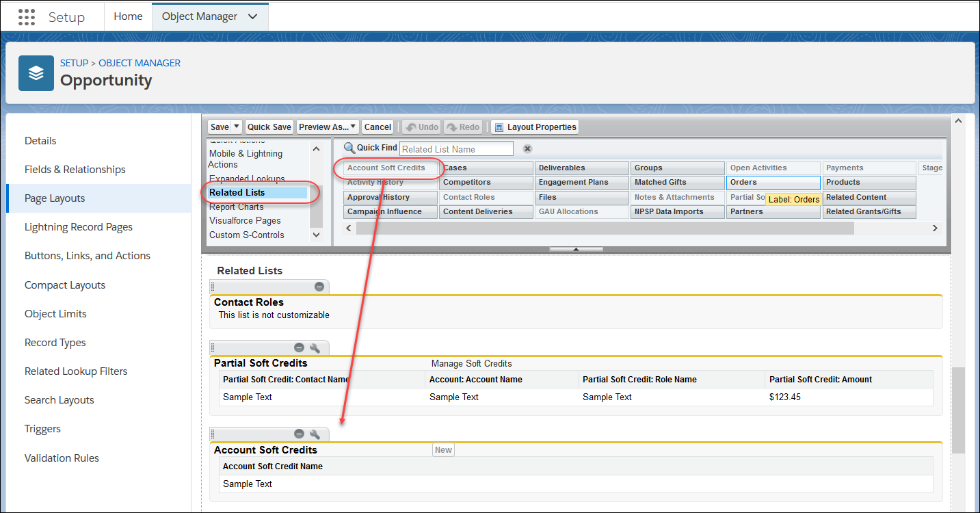Click the left scroll arrow in the palette

tap(349, 227)
